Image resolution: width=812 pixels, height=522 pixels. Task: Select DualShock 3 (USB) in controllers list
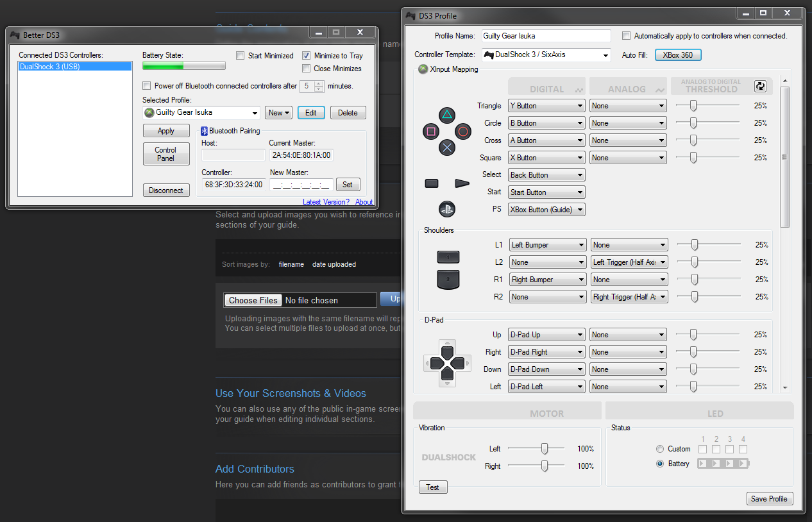click(x=75, y=66)
